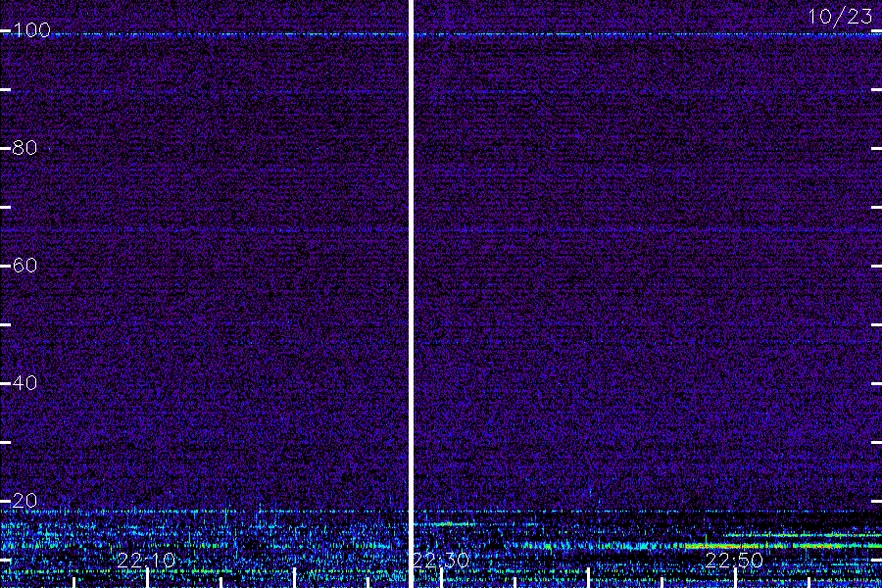Click the 40 frequency axis label

coord(24,382)
